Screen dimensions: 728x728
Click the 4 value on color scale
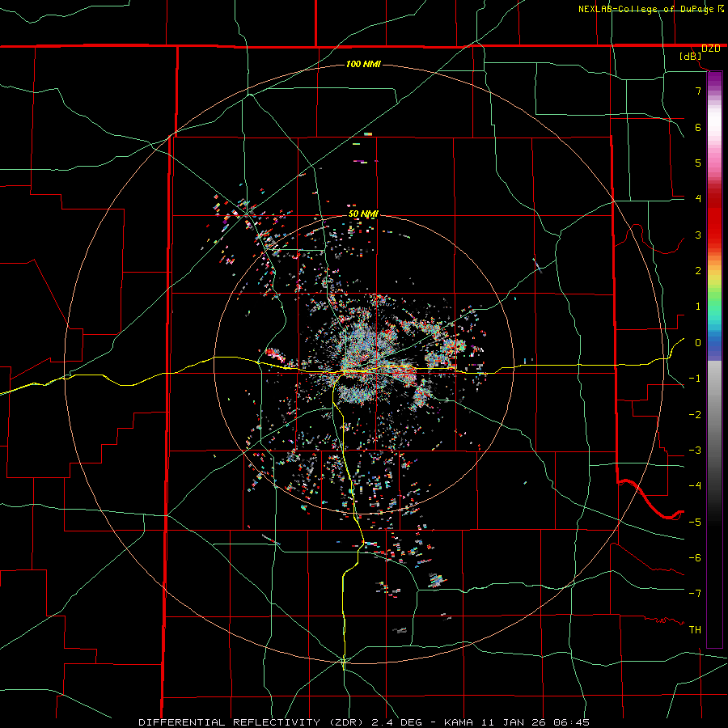(x=698, y=199)
